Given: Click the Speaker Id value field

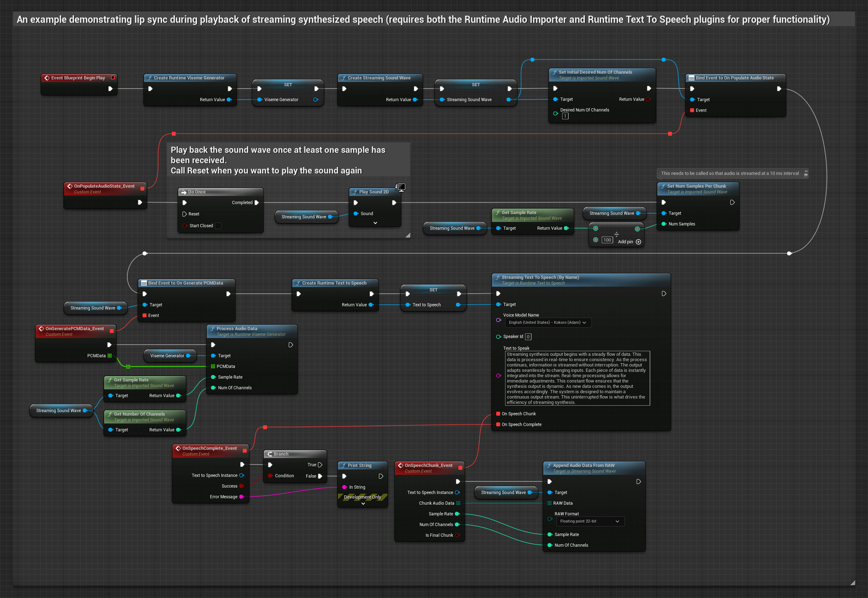Looking at the screenshot, I should coord(528,337).
